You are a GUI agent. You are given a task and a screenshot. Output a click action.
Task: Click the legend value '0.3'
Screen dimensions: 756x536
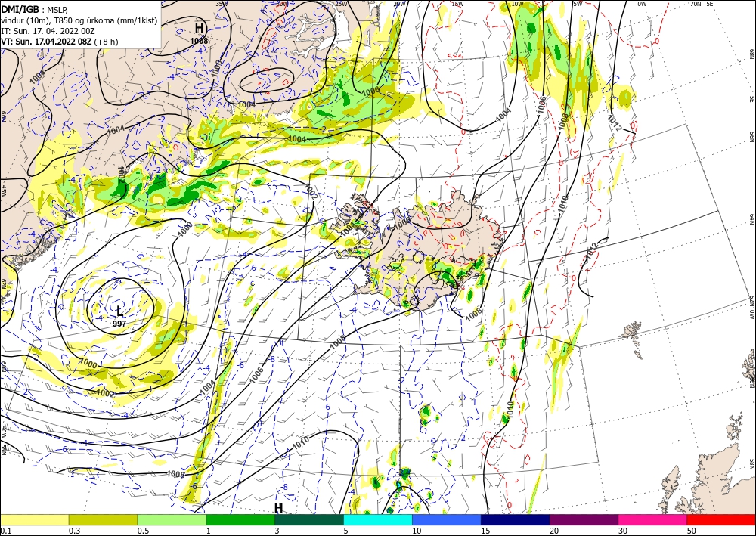pos(74,531)
